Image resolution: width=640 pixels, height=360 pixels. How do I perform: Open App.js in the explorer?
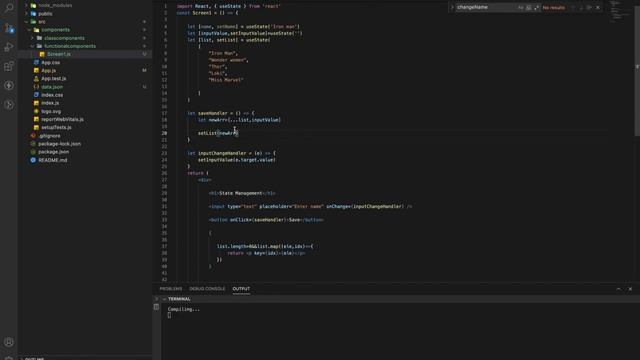pos(49,71)
